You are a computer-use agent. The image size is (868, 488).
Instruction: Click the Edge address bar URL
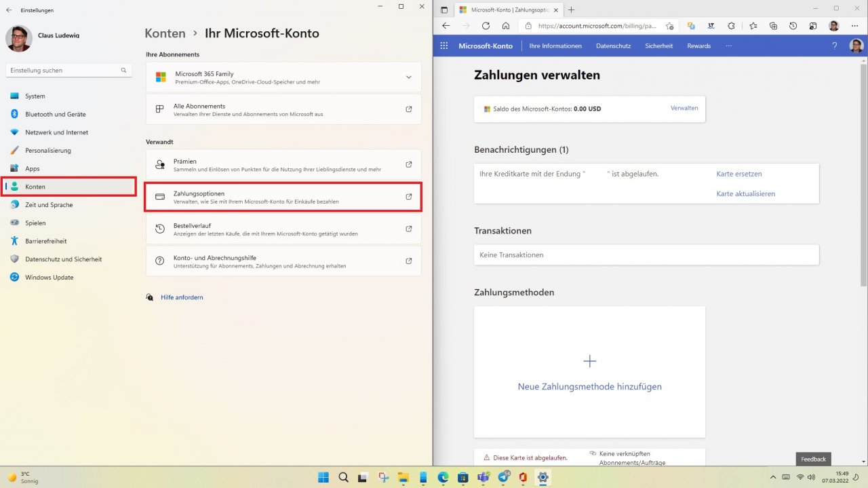(x=597, y=26)
